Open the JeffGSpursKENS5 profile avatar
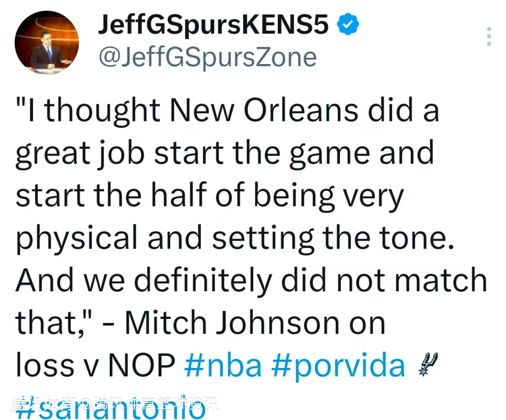506x420 pixels. click(47, 43)
